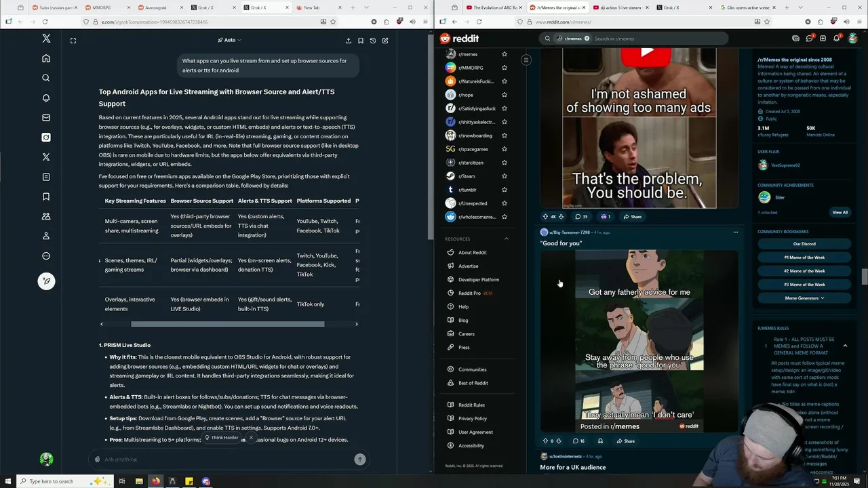Screen dimensions: 868x488
Task: Toggle favorite star for r/Unexpected
Action: click(504, 203)
